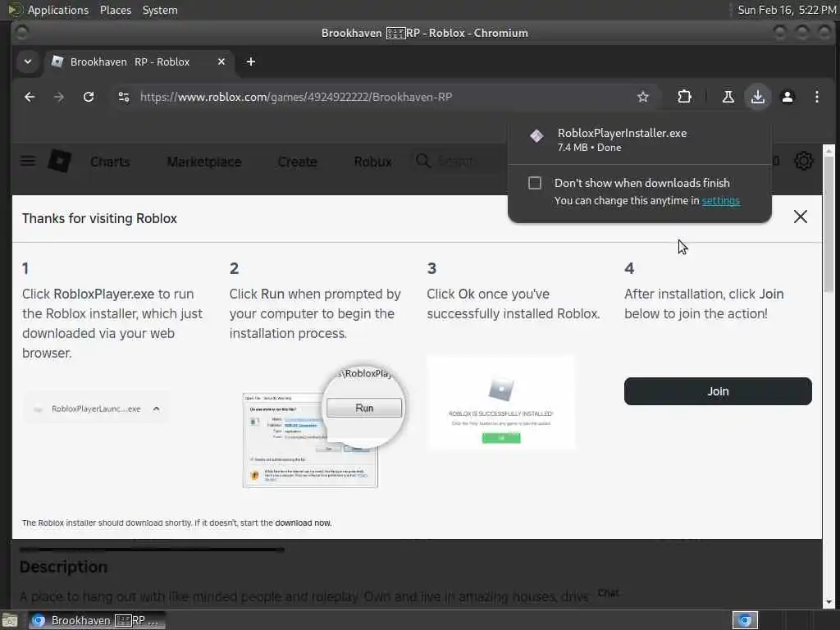Open RobloxPlayerInstaller.exe from downloads list
The width and height of the screenshot is (840, 630).
639,139
